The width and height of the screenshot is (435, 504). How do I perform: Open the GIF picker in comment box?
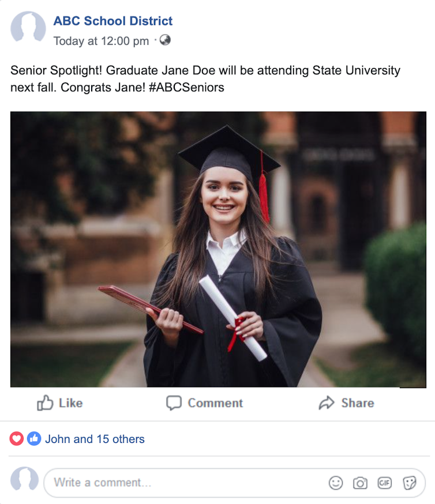tap(384, 483)
